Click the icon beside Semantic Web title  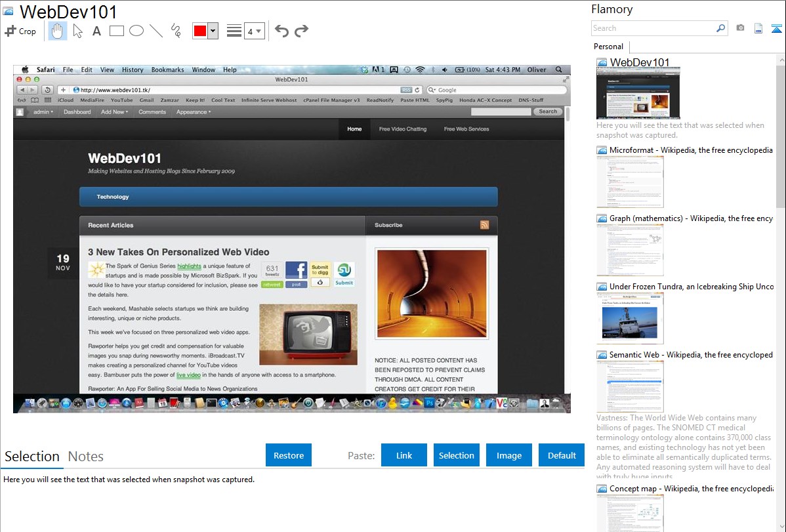pos(602,354)
